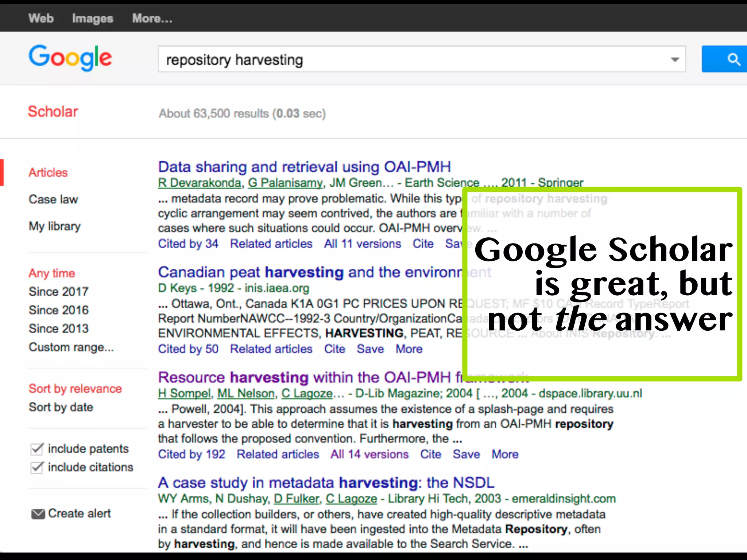Click the Google logo

[70, 58]
